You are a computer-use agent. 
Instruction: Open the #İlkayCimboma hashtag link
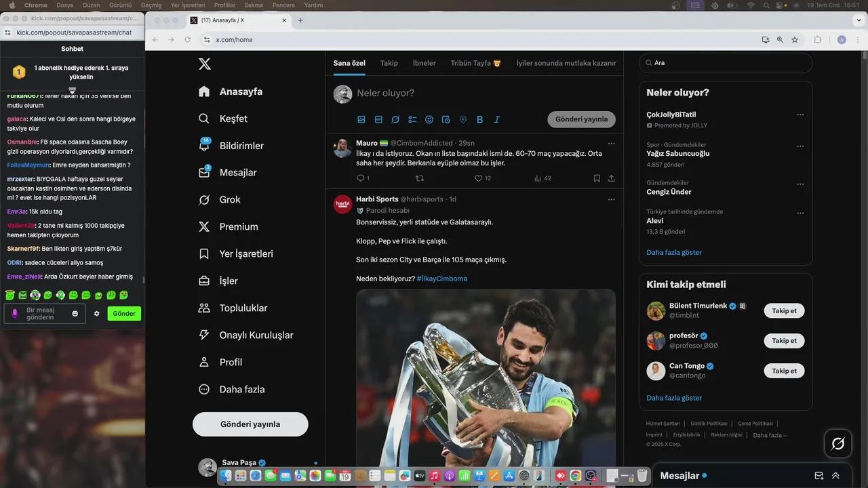pyautogui.click(x=441, y=279)
